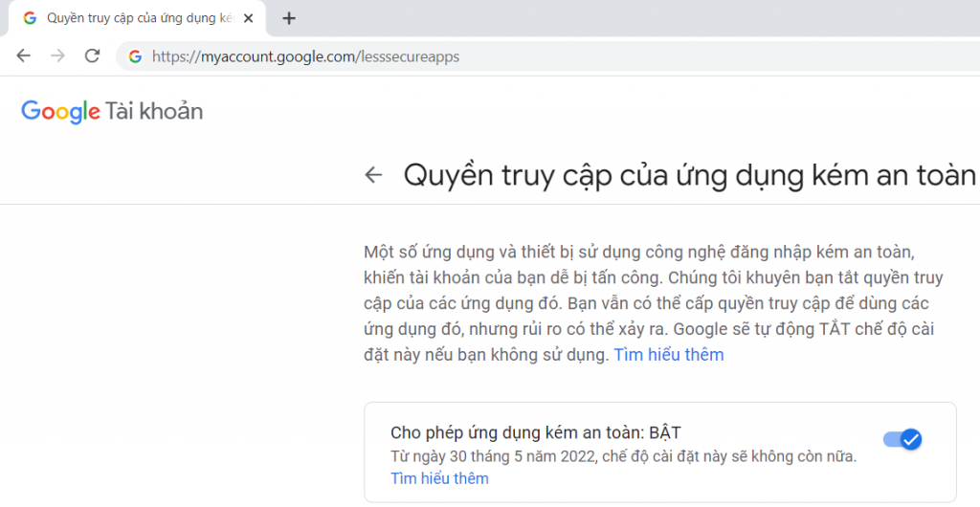Open 'Tìm hiểu thêm' link in the description paragraph
The width and height of the screenshot is (980, 507).
point(669,355)
